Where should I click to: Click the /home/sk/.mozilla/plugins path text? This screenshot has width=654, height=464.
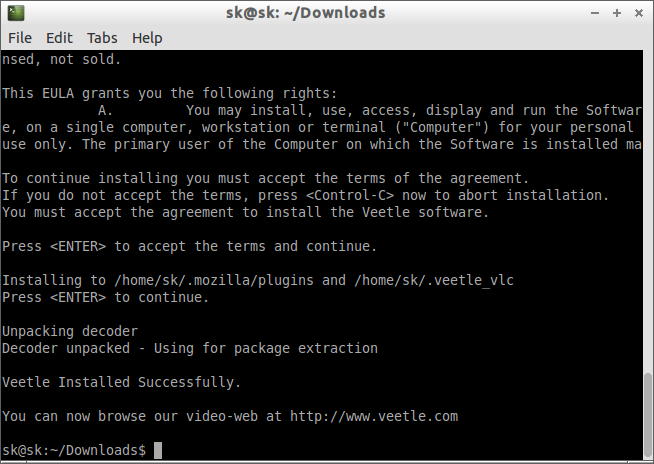214,280
